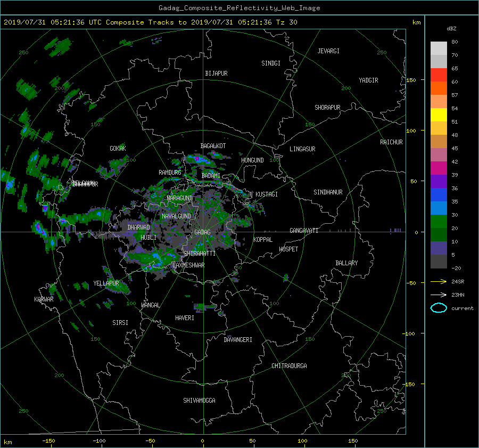This screenshot has width=479, height=448.
Task: Click the GADAG radar site label
Action: pyautogui.click(x=202, y=232)
